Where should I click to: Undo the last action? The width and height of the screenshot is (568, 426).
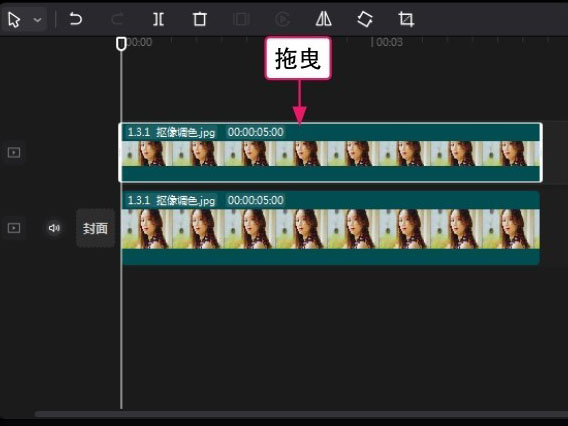(x=75, y=19)
